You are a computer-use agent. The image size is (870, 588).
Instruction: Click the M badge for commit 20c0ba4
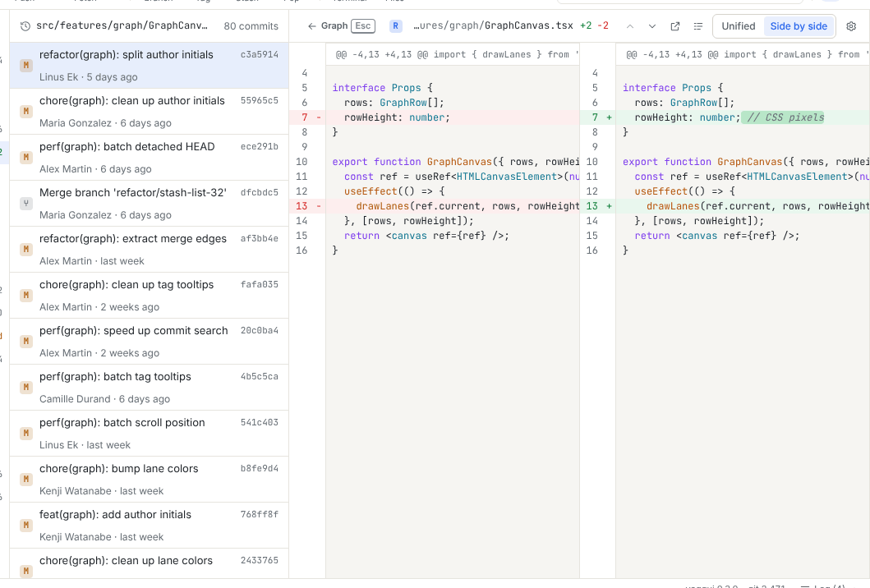click(26, 342)
